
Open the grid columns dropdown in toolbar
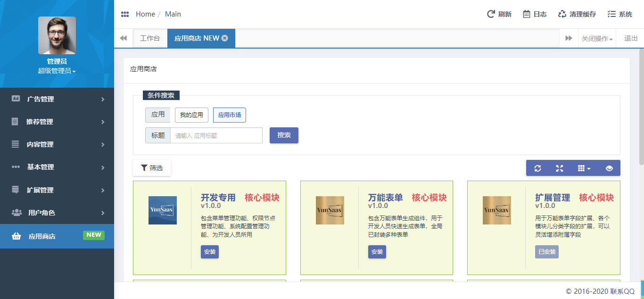click(x=584, y=168)
